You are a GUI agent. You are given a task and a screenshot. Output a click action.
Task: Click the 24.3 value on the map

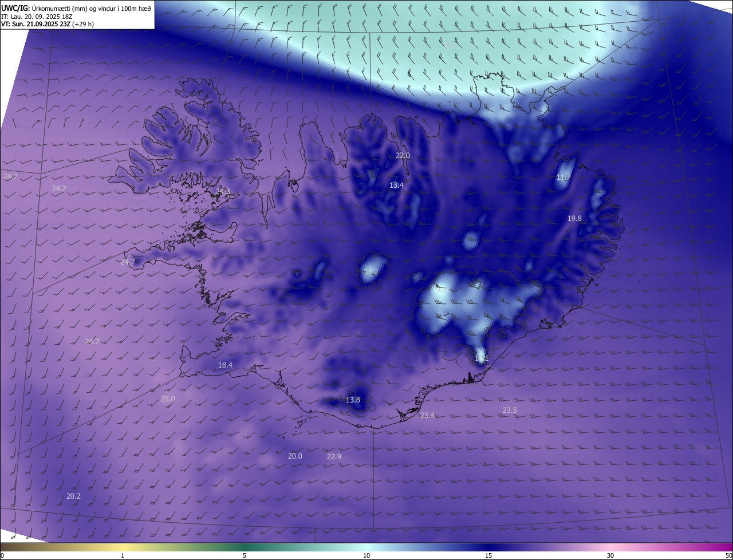tap(223, 191)
